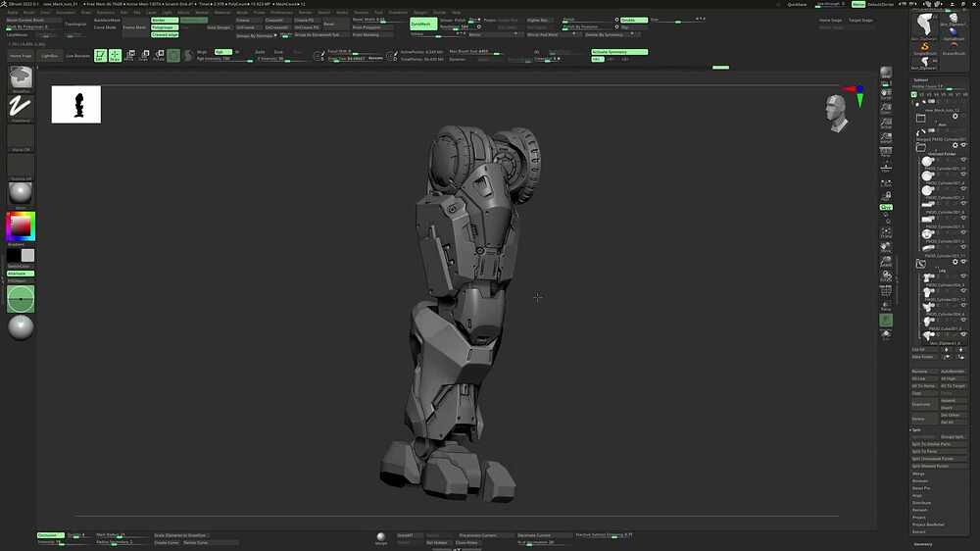Click the Xpose icon

(x=886, y=334)
